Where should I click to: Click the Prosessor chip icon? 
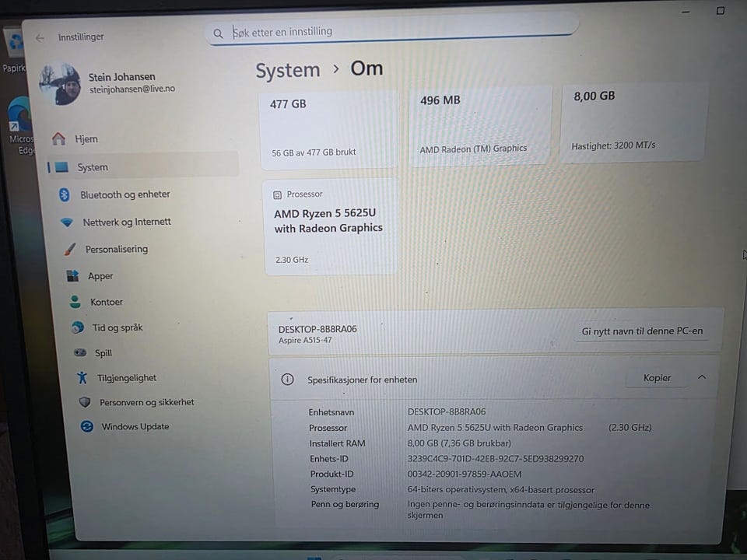[x=277, y=194]
